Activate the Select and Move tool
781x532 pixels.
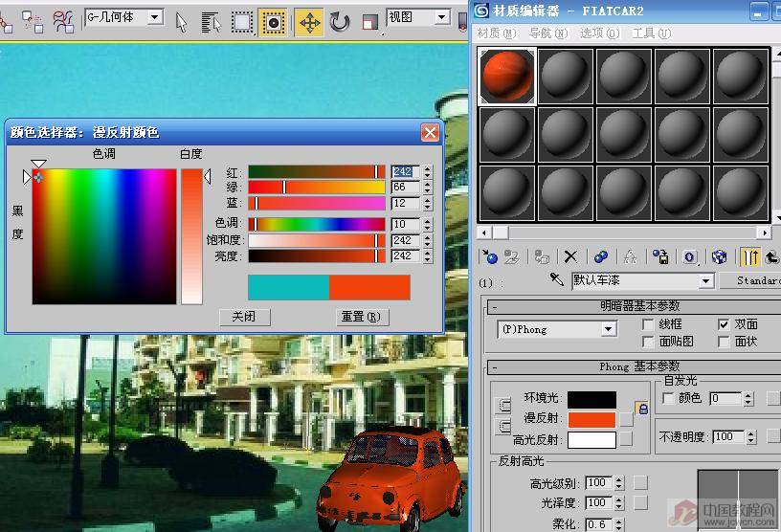[x=309, y=22]
